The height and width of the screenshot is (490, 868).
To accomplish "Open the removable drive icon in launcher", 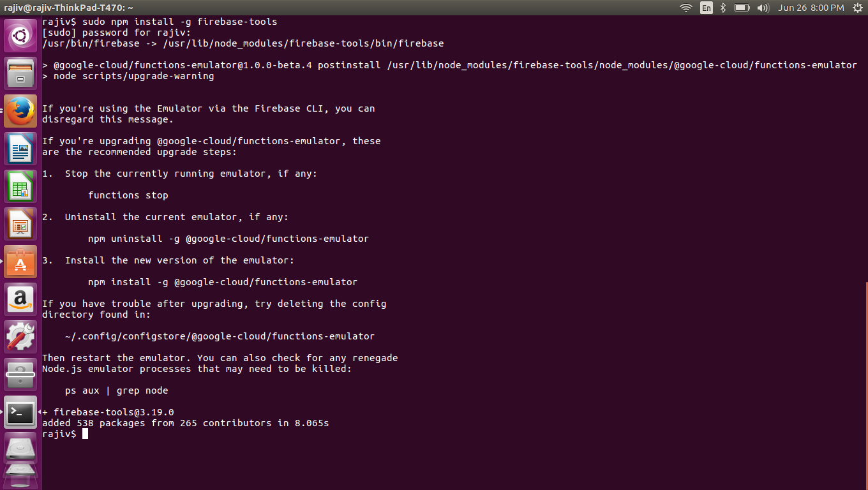I will pos(20,449).
